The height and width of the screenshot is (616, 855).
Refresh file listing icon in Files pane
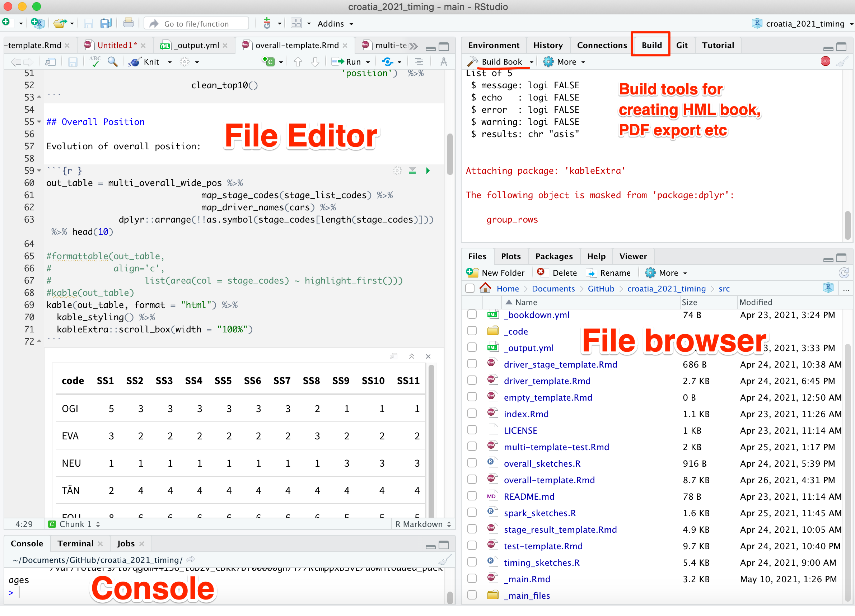click(844, 272)
